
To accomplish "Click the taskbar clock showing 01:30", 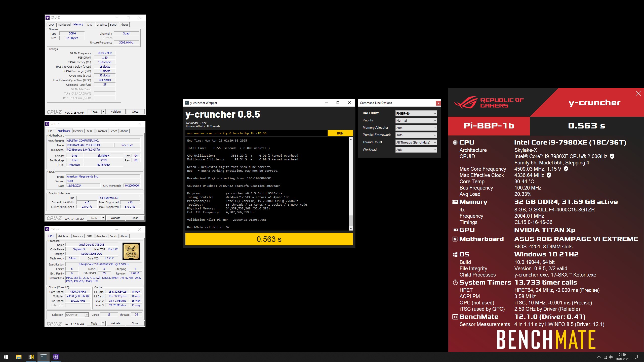I will (x=622, y=357).
